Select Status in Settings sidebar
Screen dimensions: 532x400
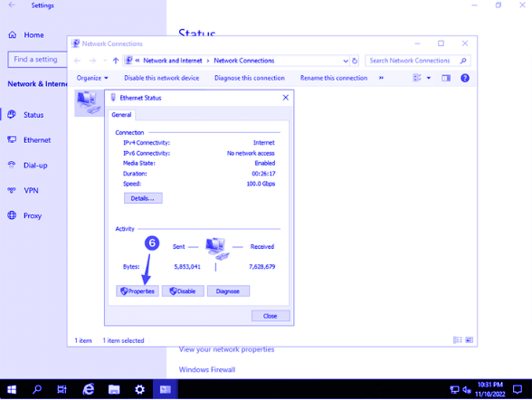point(33,115)
